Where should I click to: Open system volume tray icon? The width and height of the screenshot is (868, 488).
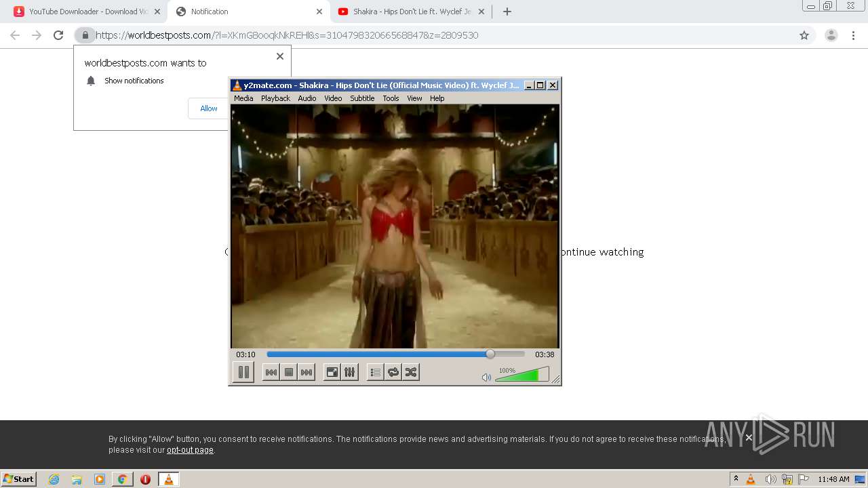770,479
